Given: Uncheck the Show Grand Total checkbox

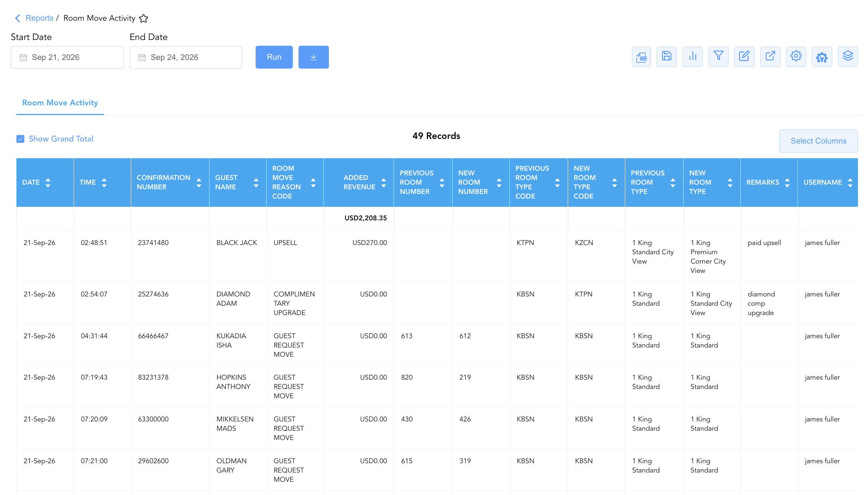Looking at the screenshot, I should point(20,139).
